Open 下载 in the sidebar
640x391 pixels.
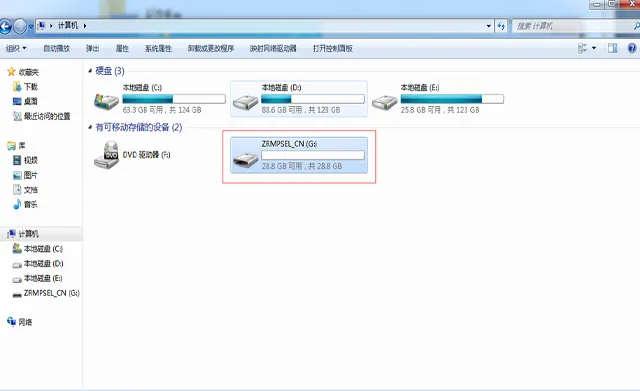click(25, 87)
